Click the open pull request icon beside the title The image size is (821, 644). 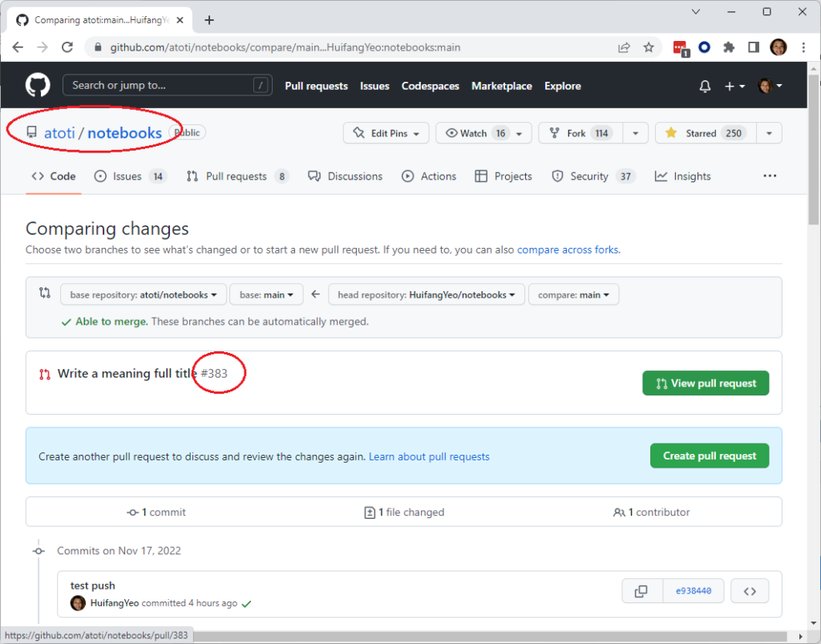[x=45, y=375]
